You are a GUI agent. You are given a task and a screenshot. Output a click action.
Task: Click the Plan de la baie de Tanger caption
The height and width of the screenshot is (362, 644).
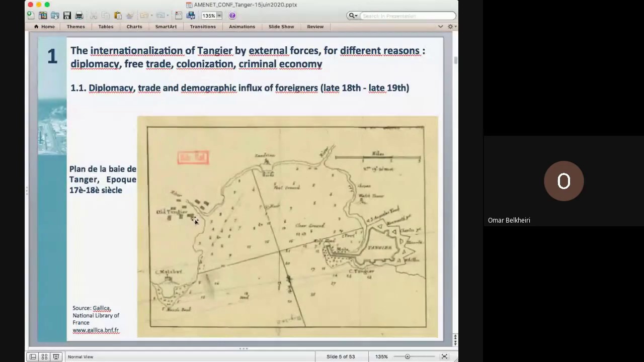point(103,179)
